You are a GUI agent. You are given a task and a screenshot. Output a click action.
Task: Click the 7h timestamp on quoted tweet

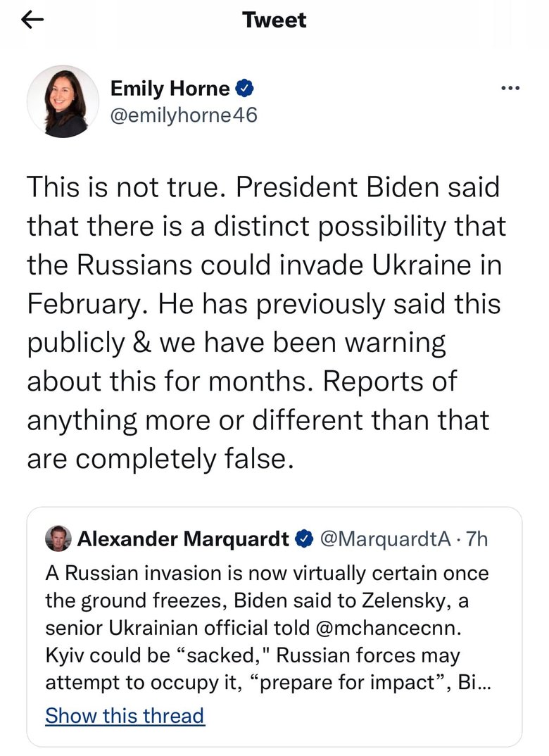point(477,539)
